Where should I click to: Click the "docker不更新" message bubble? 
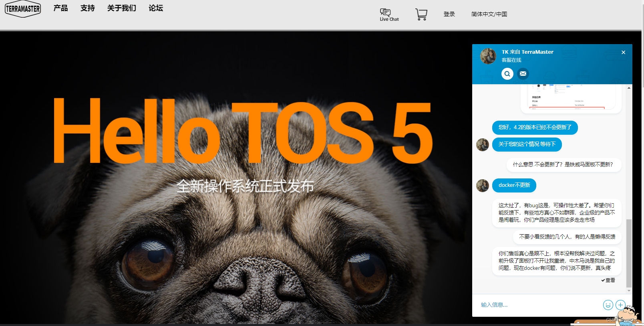pos(514,185)
